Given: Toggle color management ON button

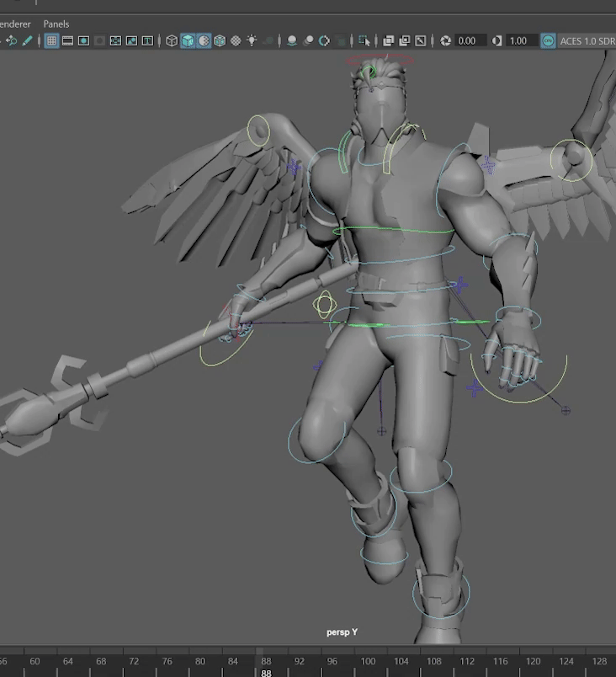Looking at the screenshot, I should coord(548,41).
